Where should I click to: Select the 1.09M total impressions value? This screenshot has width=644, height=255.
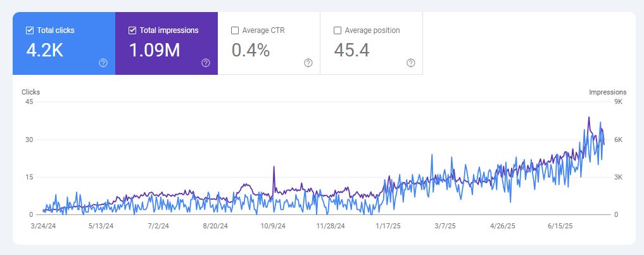tap(155, 51)
